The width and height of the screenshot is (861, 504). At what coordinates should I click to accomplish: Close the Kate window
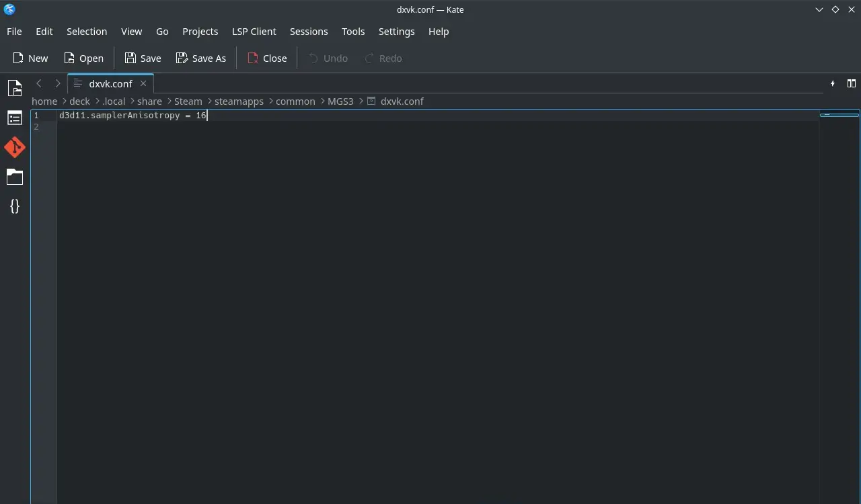click(x=851, y=9)
